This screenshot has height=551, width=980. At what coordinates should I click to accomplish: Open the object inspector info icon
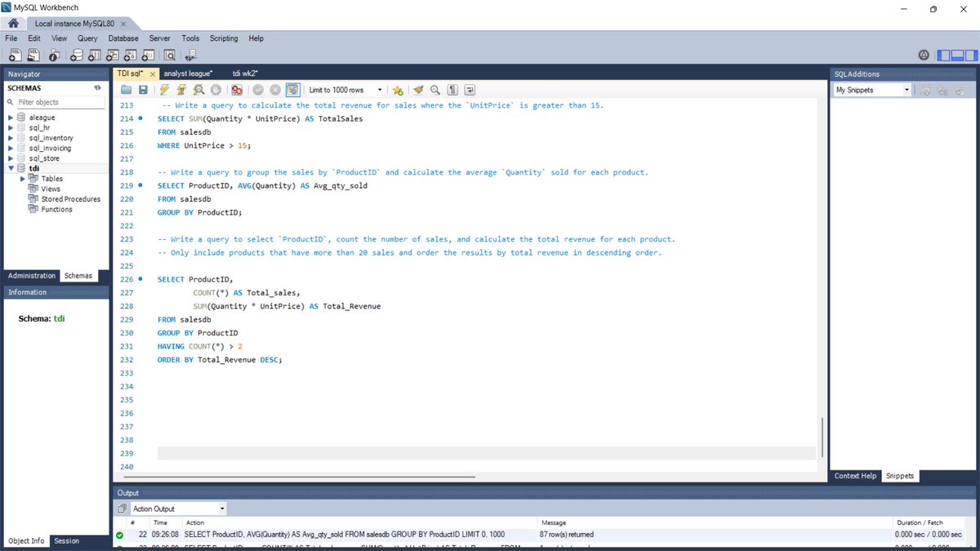tap(54, 55)
